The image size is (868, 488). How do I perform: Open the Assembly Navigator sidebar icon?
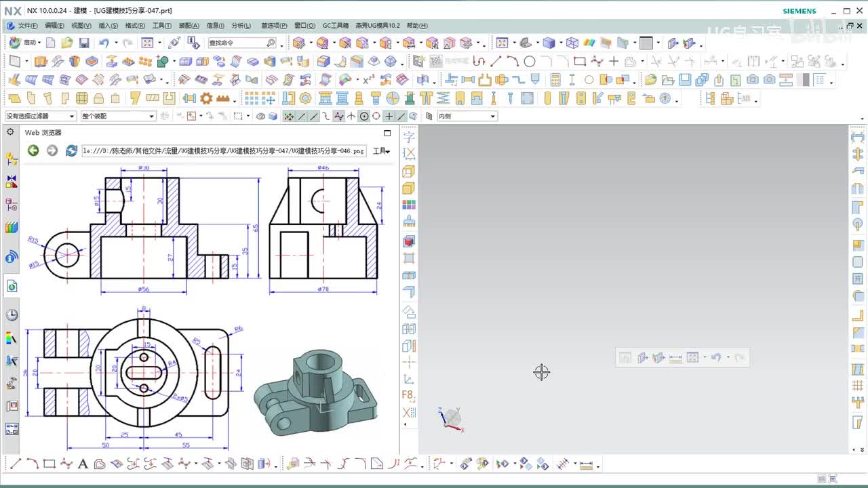[x=12, y=159]
